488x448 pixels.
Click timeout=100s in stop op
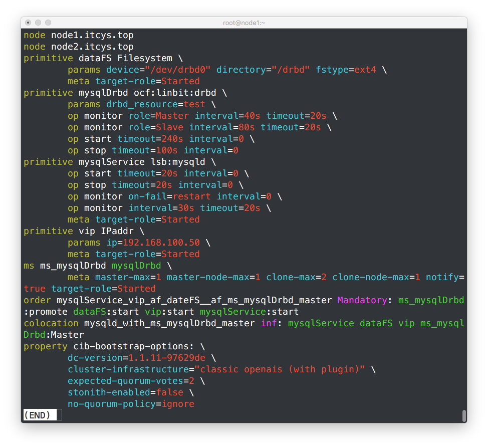[x=145, y=150]
